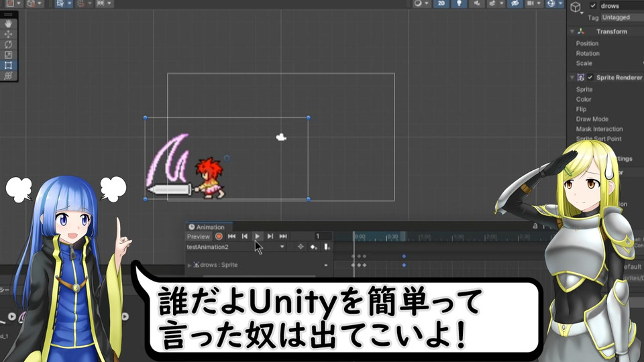The image size is (644, 362).
Task: Toggle scene audio speaker icon
Action: [477, 3]
